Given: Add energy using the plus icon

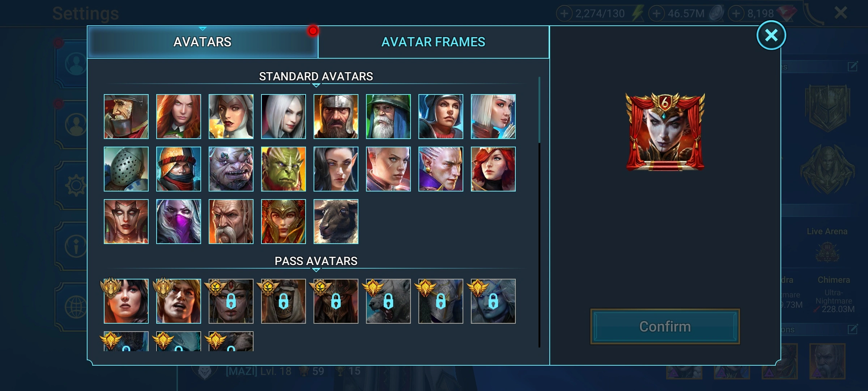Looking at the screenshot, I should point(564,14).
